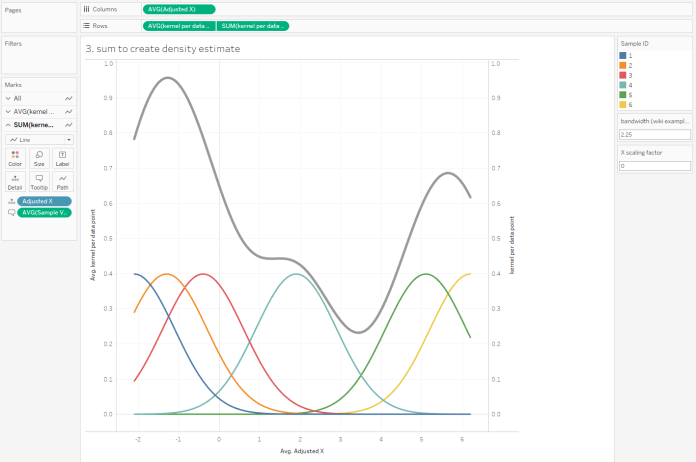
Task: Select the AVG(Sample V.. tooltip pill
Action: (x=44, y=213)
